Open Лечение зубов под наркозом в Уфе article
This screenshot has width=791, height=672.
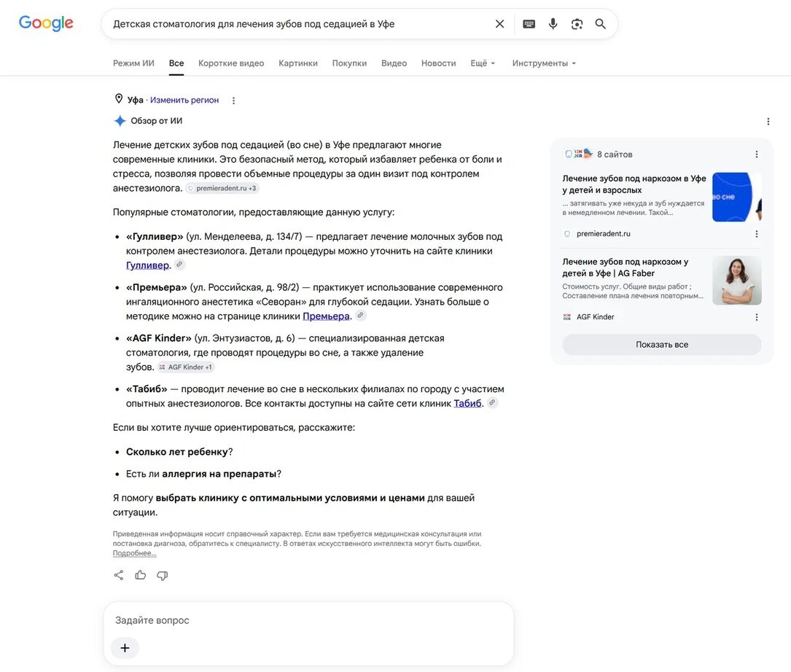(634, 184)
